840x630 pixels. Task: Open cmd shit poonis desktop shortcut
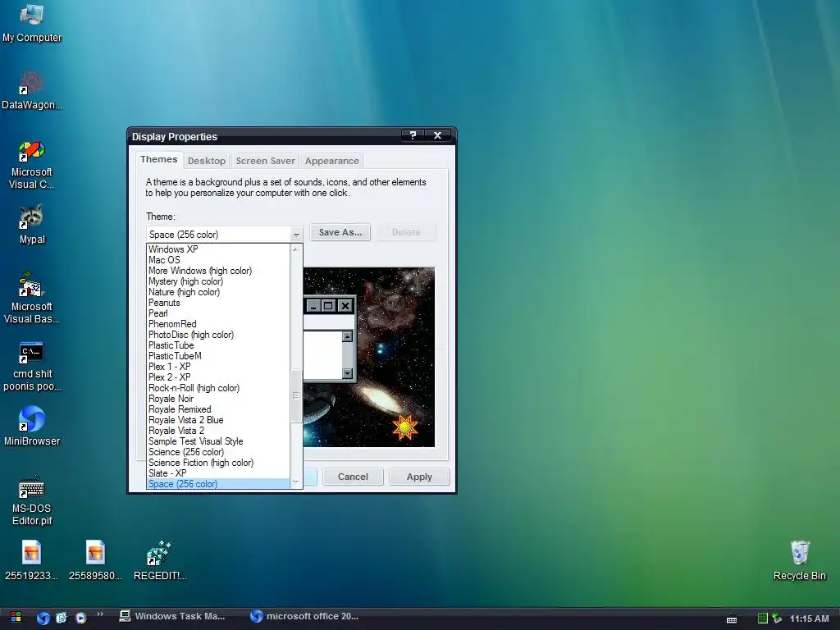coord(32,367)
